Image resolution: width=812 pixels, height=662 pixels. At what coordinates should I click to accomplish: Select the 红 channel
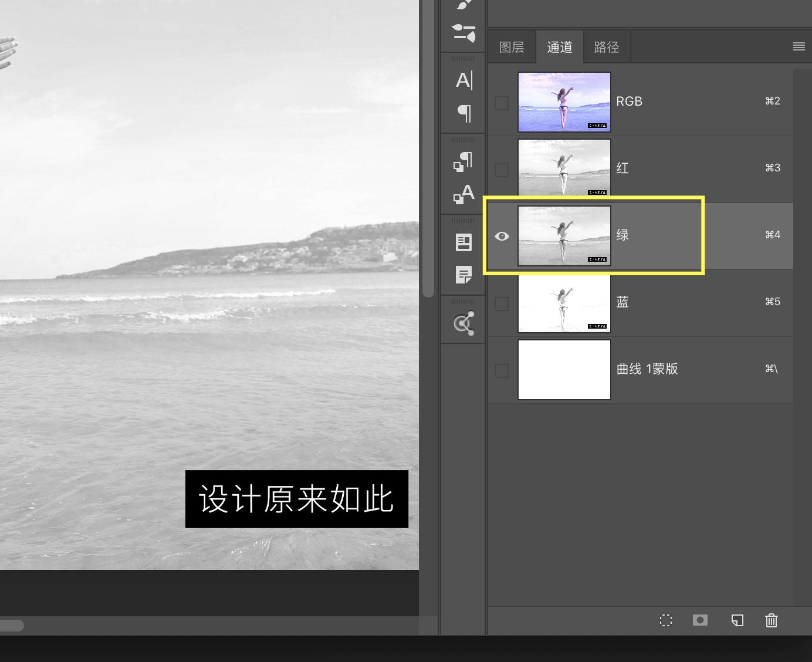675,168
